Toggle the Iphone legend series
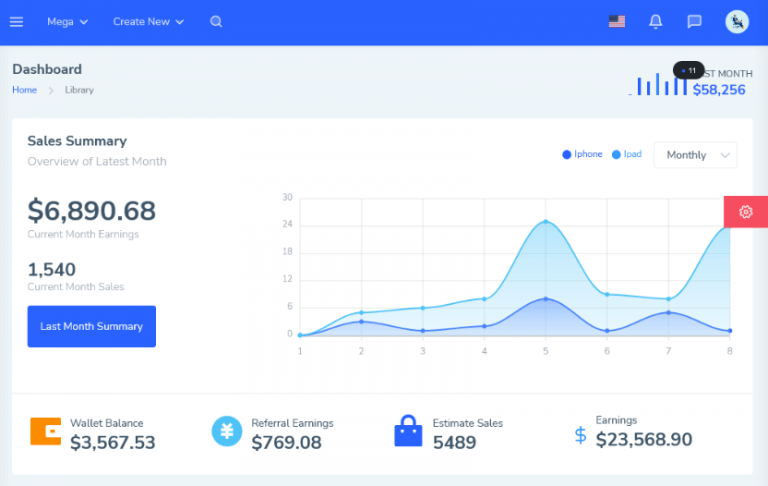768x486 pixels. [x=582, y=154]
